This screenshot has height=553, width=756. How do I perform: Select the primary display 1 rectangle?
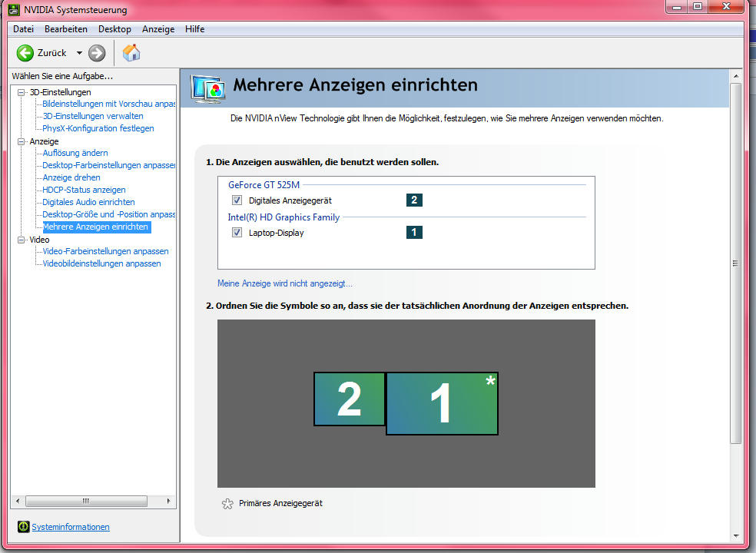coord(442,403)
